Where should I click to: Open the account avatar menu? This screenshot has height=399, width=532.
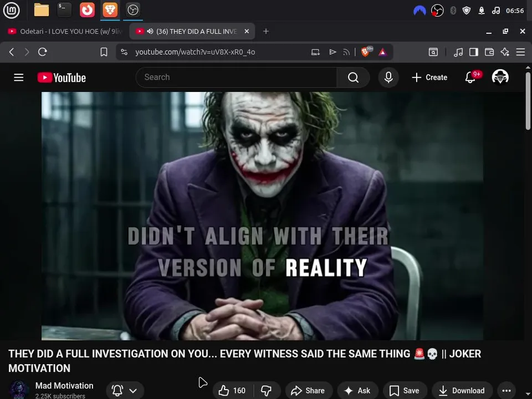point(500,76)
